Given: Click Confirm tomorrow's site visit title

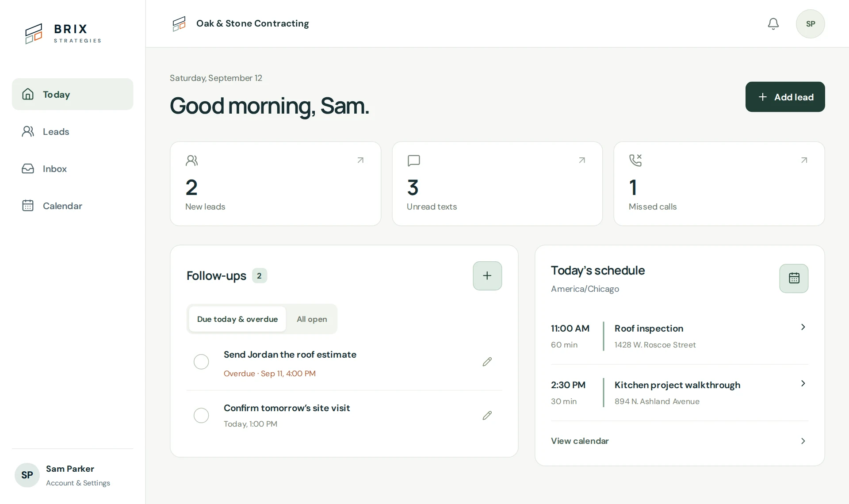Looking at the screenshot, I should pyautogui.click(x=287, y=408).
